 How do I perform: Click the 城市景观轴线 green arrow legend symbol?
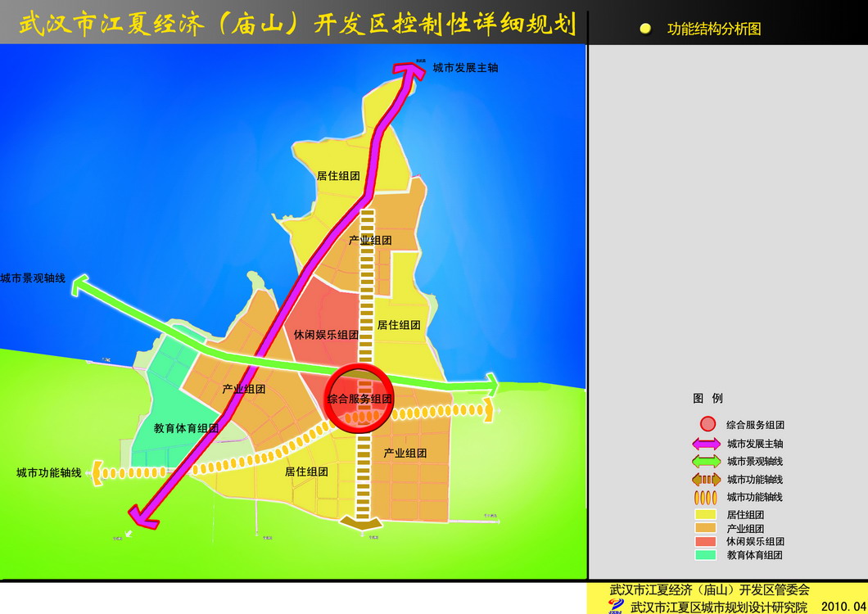(706, 462)
